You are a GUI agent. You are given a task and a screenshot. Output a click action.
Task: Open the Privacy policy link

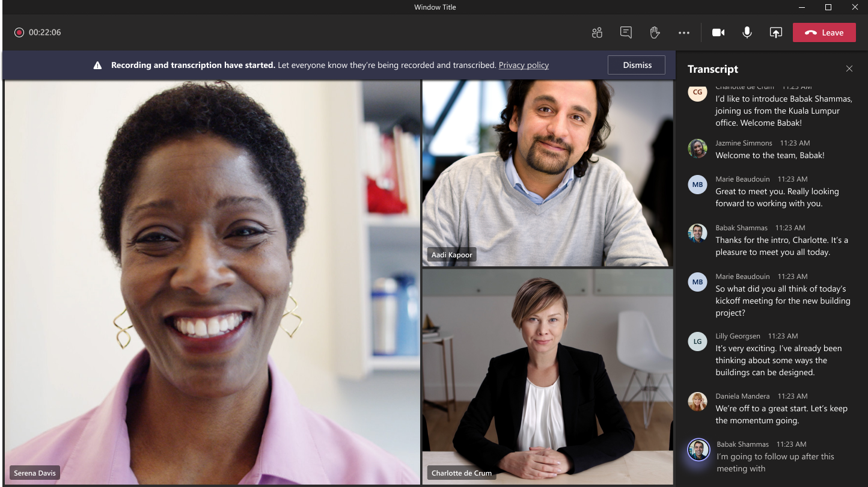point(524,65)
